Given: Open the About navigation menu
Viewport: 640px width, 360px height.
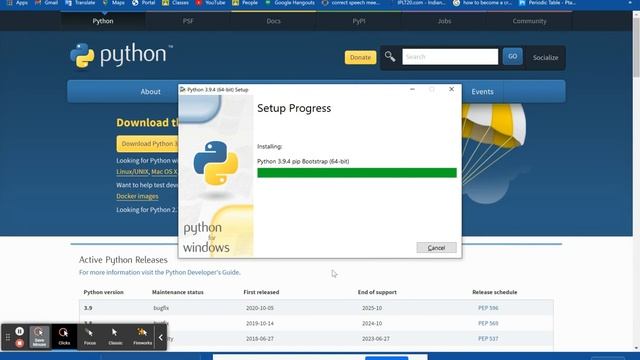Looking at the screenshot, I should (151, 91).
